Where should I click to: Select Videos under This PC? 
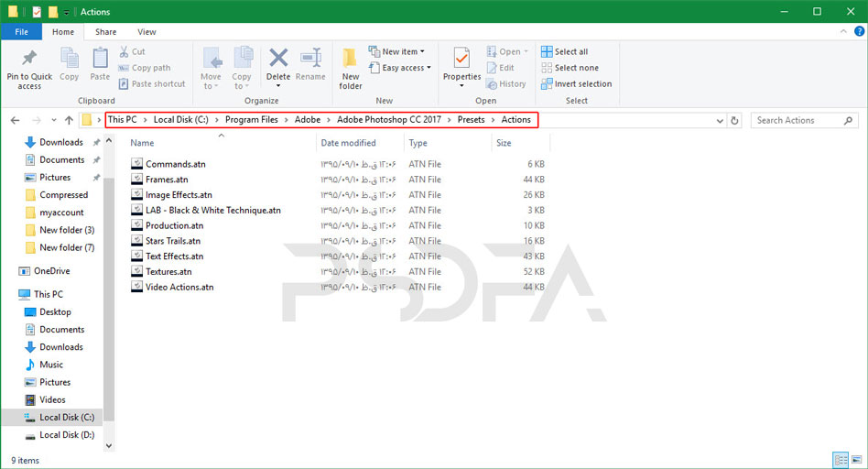coord(52,399)
